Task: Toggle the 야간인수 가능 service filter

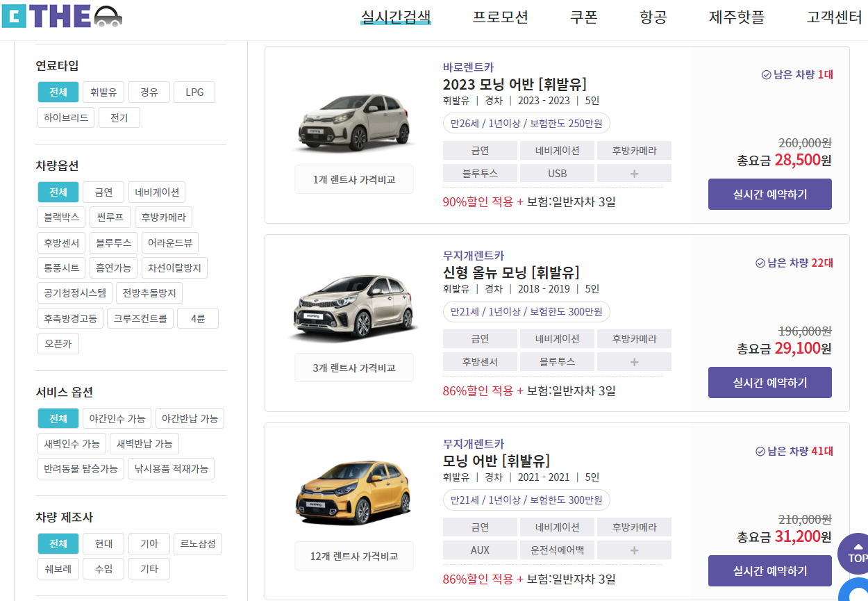Action: click(x=117, y=418)
